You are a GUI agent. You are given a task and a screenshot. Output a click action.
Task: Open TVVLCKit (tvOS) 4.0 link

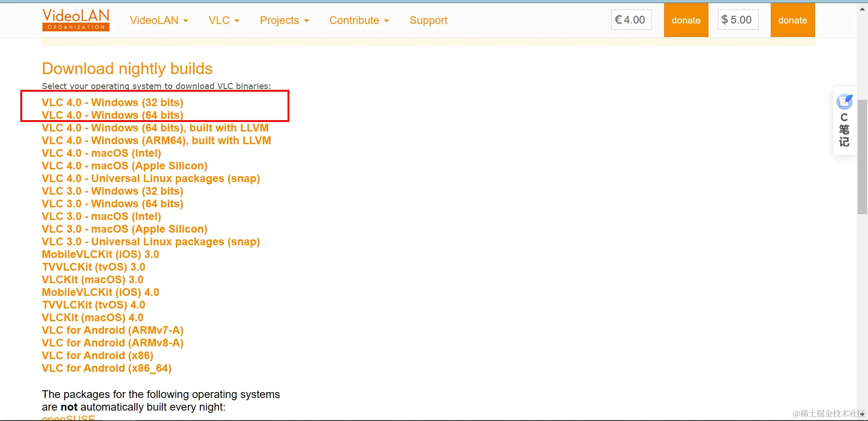click(94, 305)
